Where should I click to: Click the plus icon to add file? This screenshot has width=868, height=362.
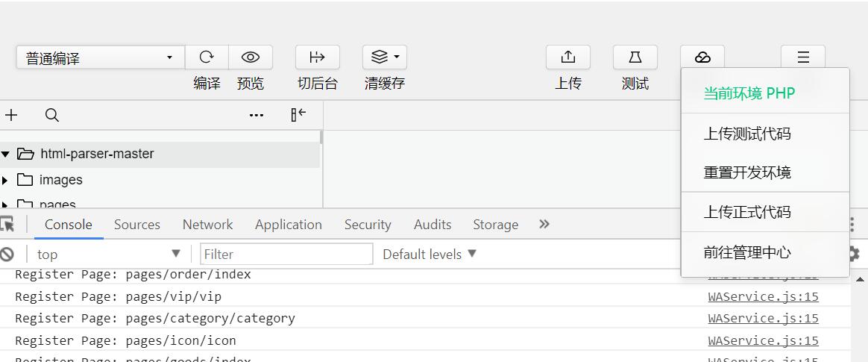click(11, 115)
